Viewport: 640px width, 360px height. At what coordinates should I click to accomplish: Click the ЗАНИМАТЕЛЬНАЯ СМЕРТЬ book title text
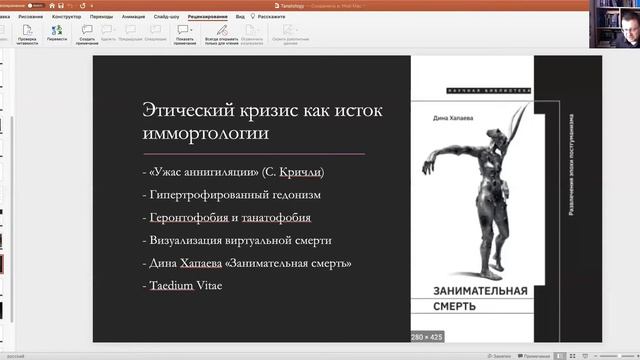[x=480, y=298]
